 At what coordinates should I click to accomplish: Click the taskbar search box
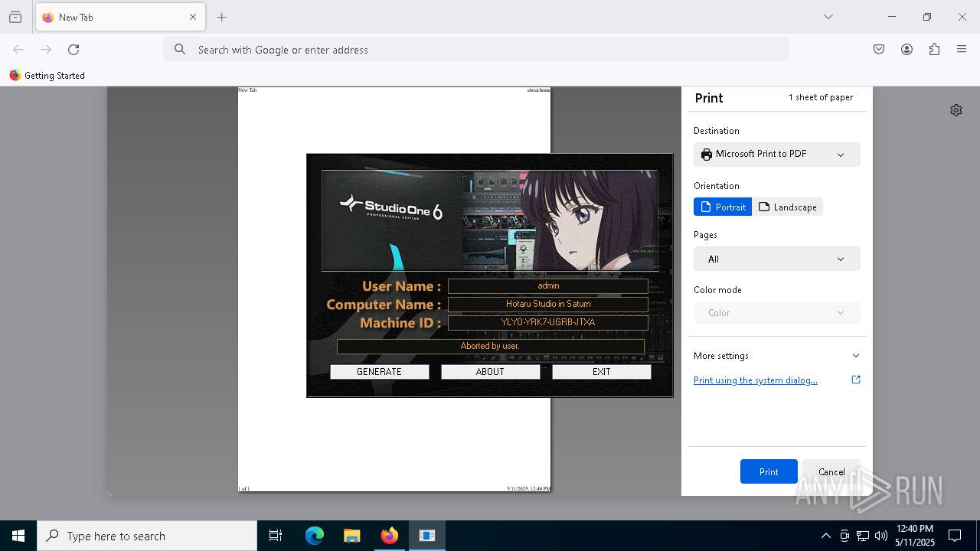147,536
